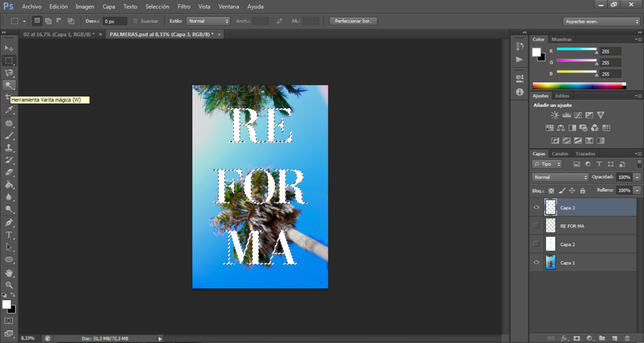Viewport: 644px width, 343px height.
Task: Open the Filtro menu
Action: (184, 6)
